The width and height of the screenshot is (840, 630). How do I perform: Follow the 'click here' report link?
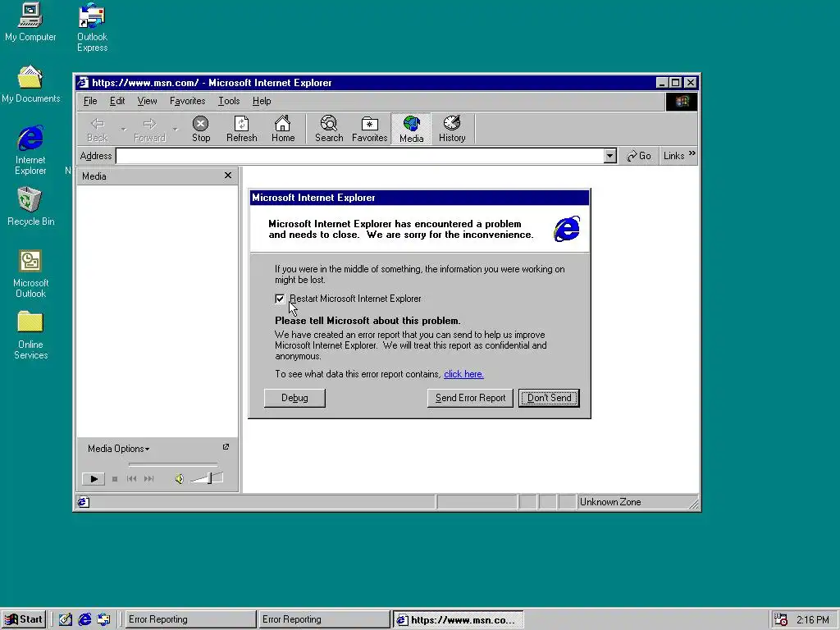(x=464, y=374)
